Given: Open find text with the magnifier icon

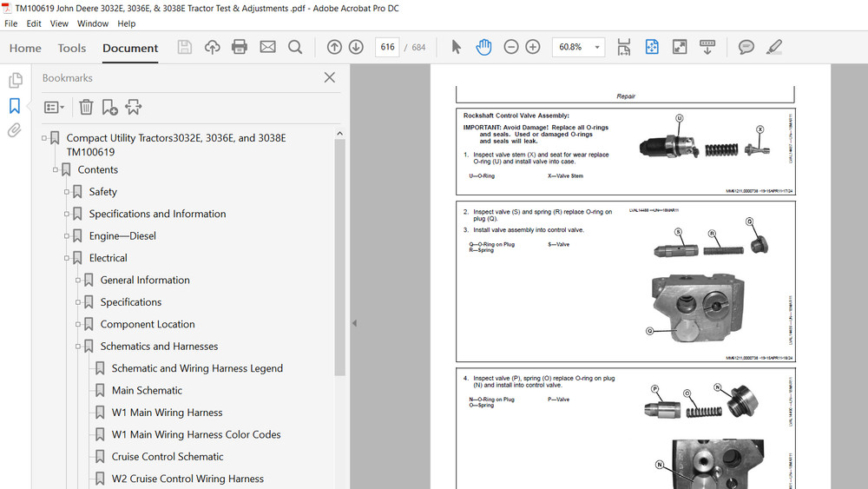Looking at the screenshot, I should tap(295, 47).
